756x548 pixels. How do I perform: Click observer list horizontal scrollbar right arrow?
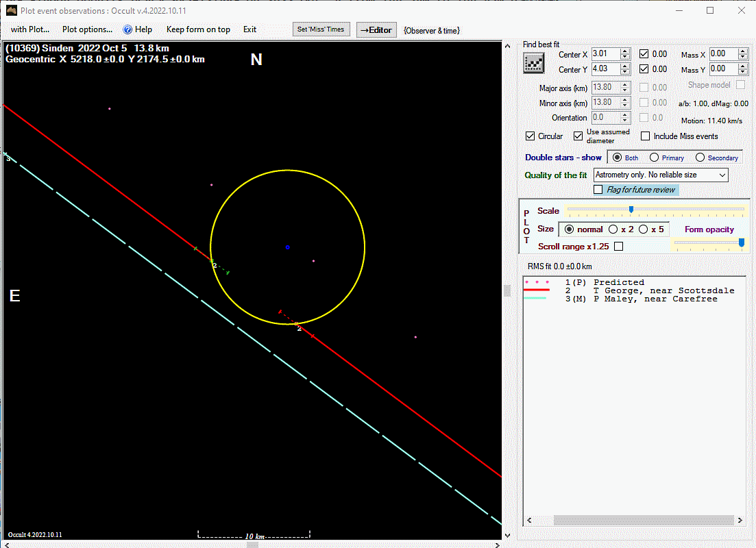tap(740, 520)
